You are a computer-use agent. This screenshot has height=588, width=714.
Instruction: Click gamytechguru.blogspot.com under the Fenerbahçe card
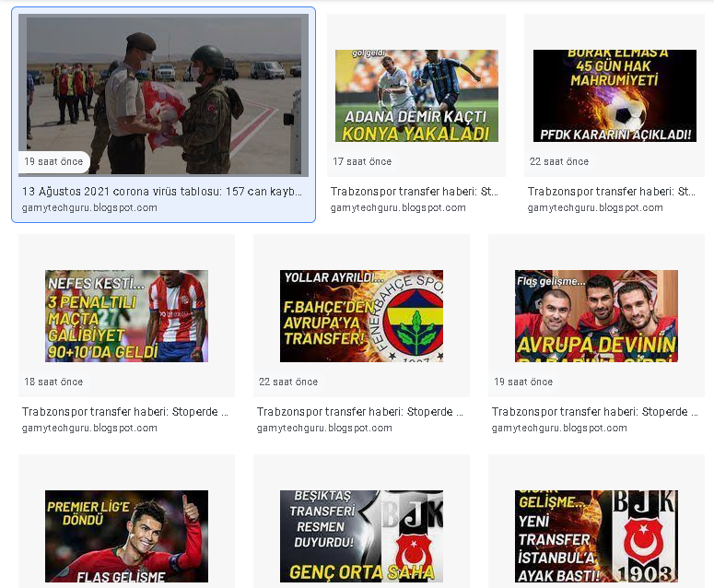tap(324, 429)
